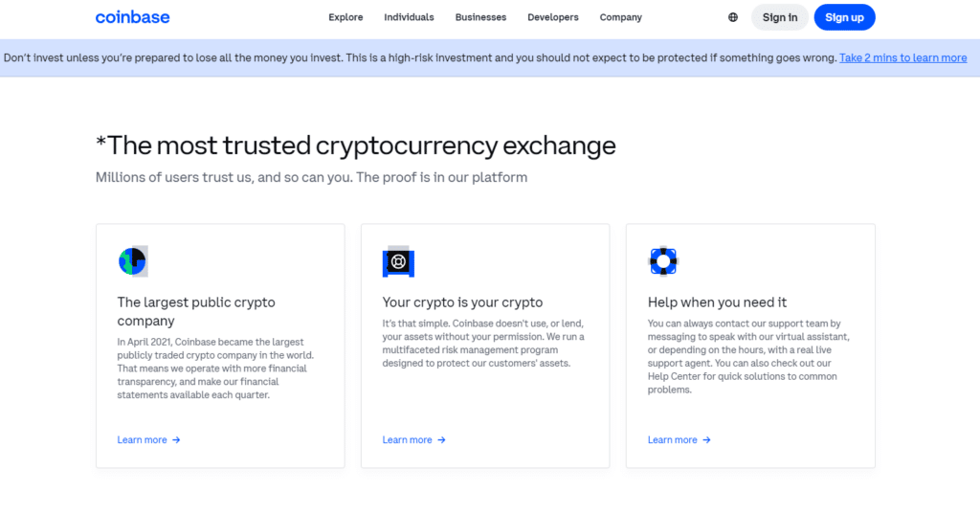Open the Explore menu

(x=345, y=17)
